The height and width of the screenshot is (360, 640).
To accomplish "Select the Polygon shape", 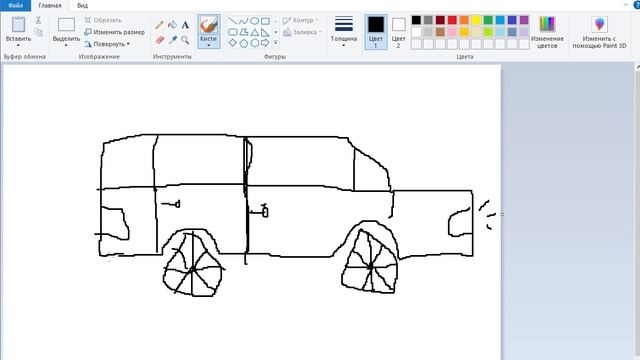I will [x=244, y=32].
